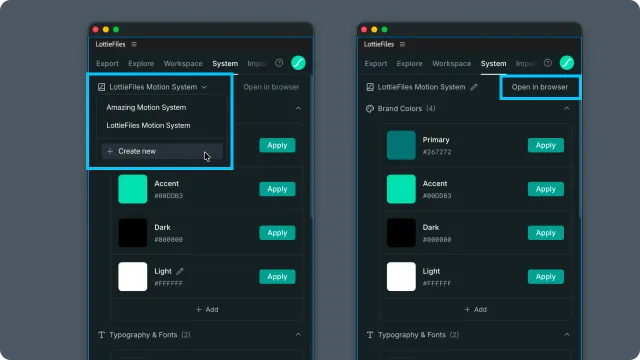Apply Accent color in right window

pyautogui.click(x=546, y=189)
